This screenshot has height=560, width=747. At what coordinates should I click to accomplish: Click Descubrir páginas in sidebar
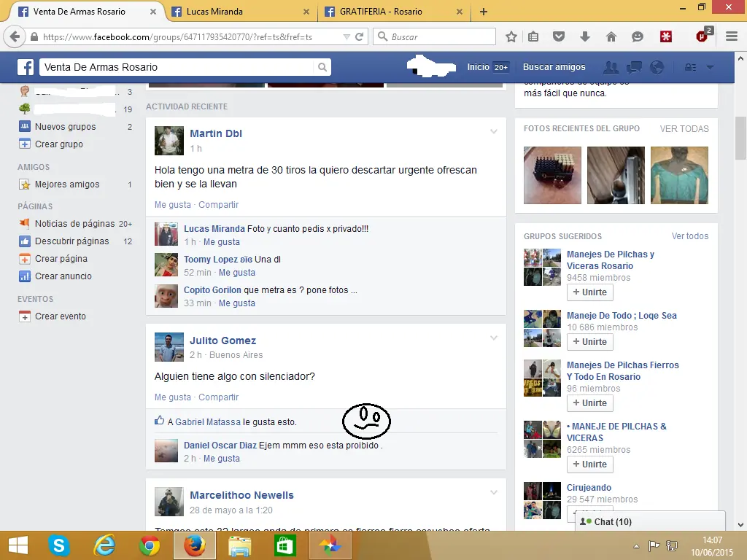click(72, 241)
